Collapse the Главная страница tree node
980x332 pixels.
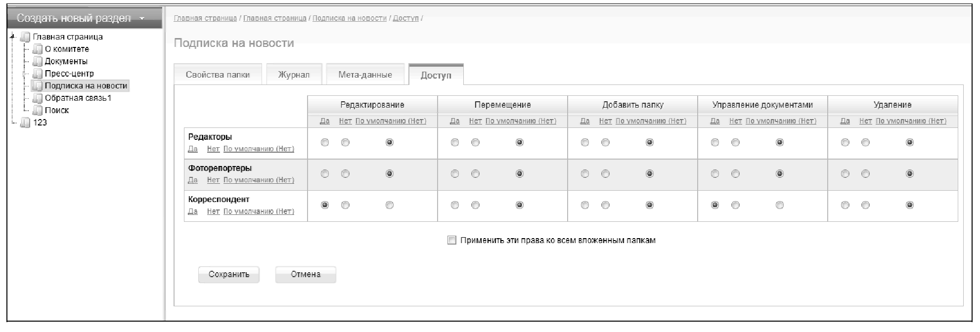tap(12, 37)
